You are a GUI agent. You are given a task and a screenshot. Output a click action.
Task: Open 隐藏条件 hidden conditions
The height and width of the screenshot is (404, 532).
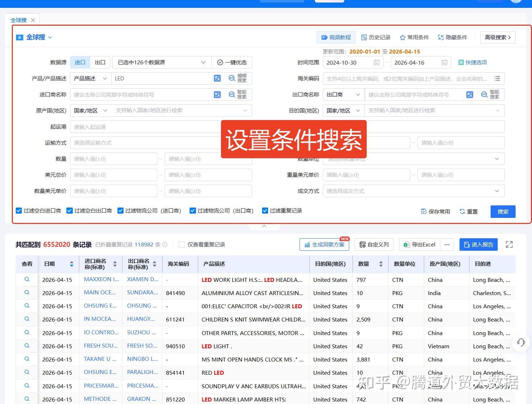pyautogui.click(x=452, y=38)
